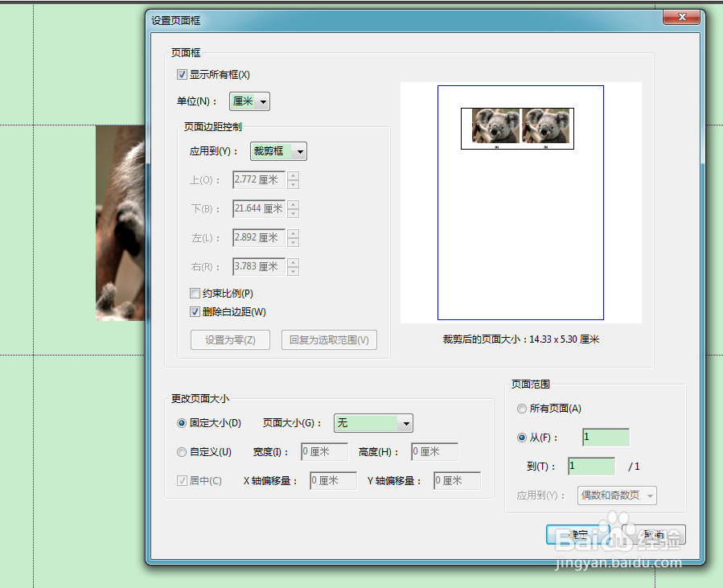Select the 自定义(U) radio button

(x=182, y=452)
